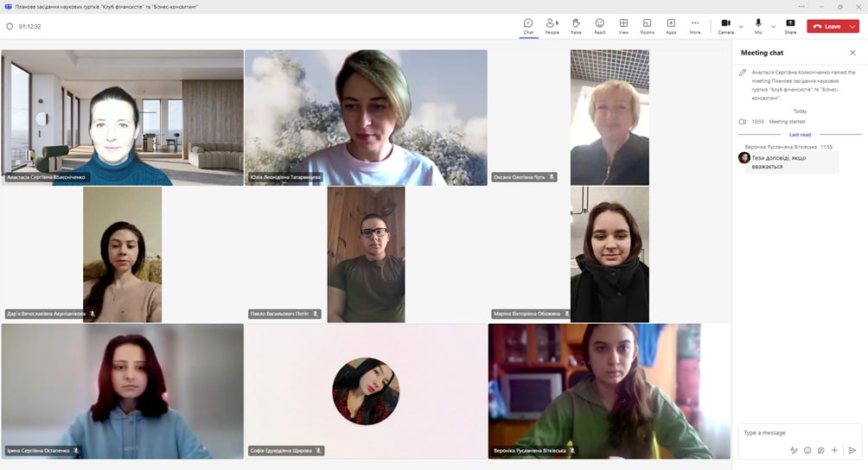This screenshot has height=470, width=868.
Task: Send the chat message
Action: (x=852, y=450)
